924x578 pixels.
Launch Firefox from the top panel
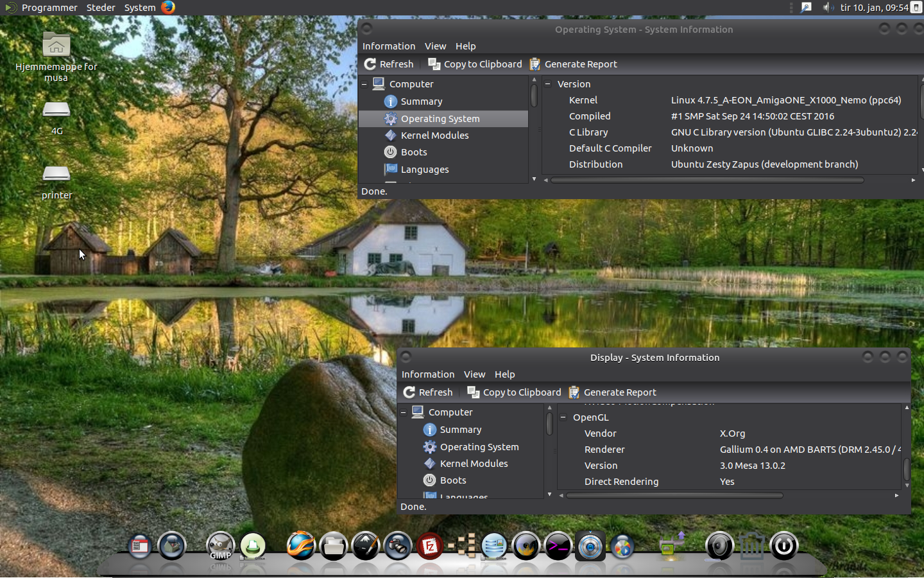point(168,7)
